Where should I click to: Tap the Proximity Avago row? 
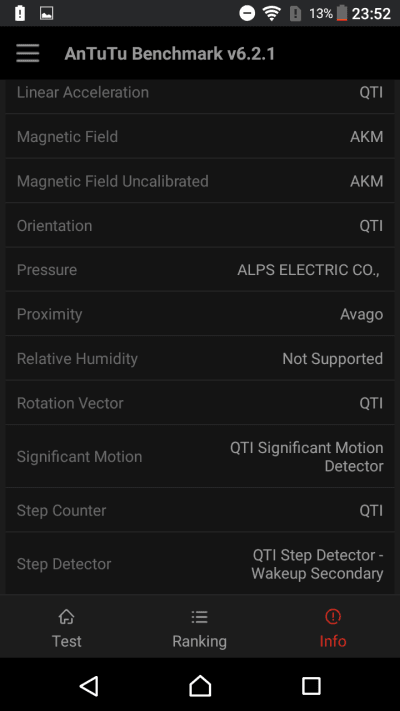click(x=200, y=314)
